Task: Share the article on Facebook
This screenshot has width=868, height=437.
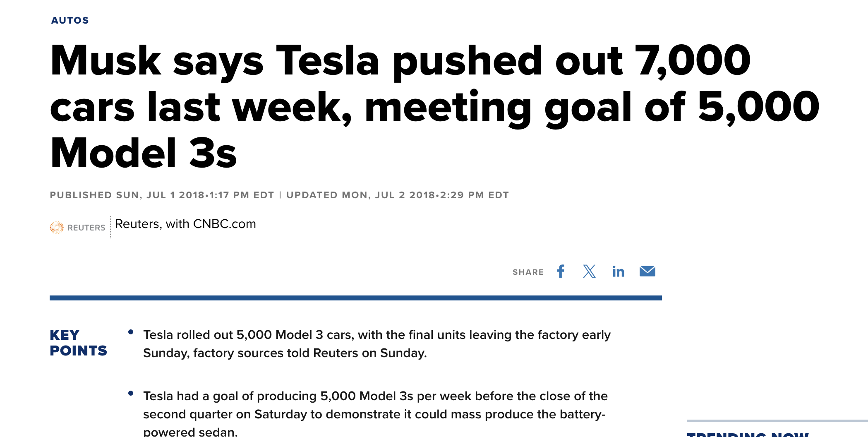Action: point(561,271)
